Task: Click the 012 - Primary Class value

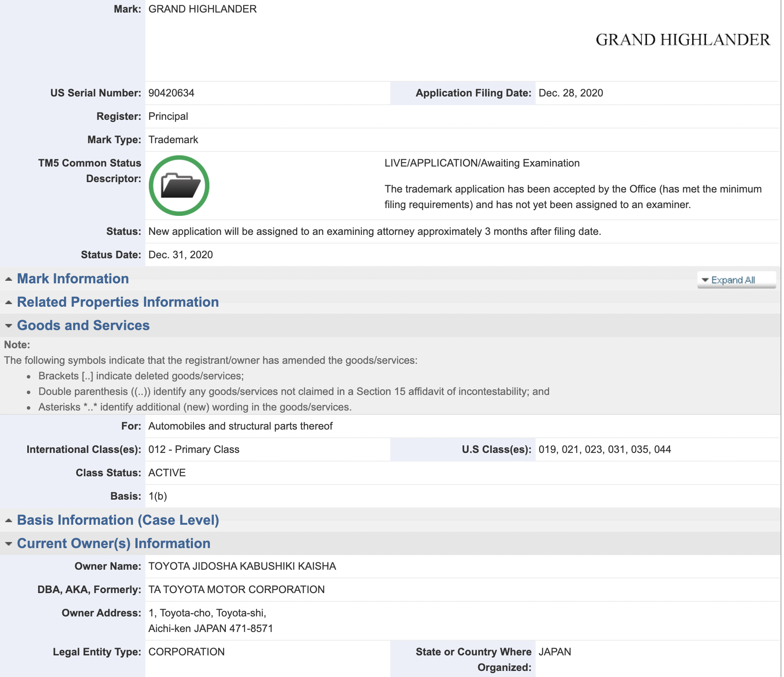Action: pos(193,449)
